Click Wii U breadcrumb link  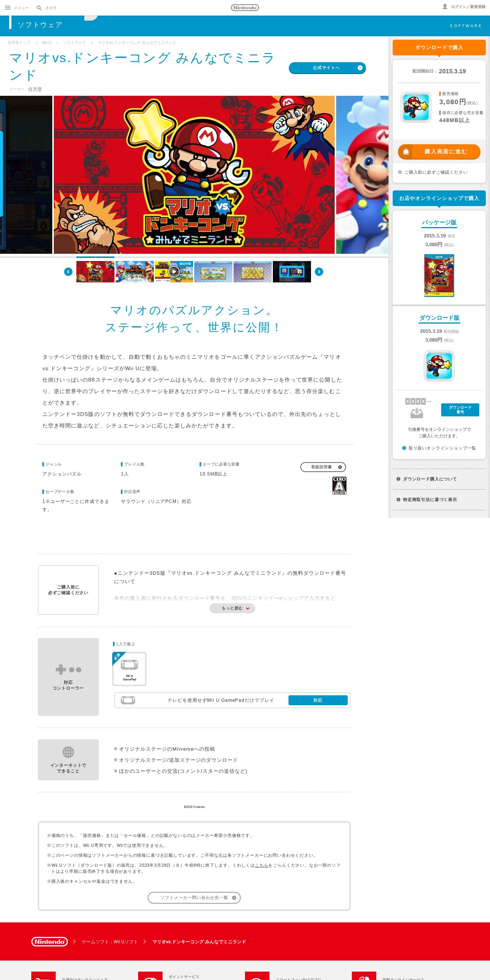click(x=47, y=43)
